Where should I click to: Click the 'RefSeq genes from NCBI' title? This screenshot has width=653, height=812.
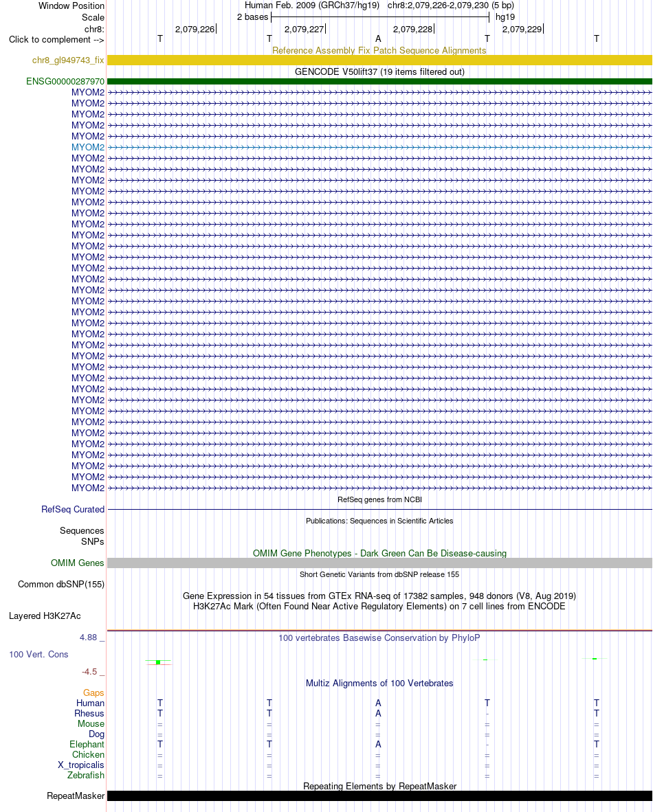point(379,499)
